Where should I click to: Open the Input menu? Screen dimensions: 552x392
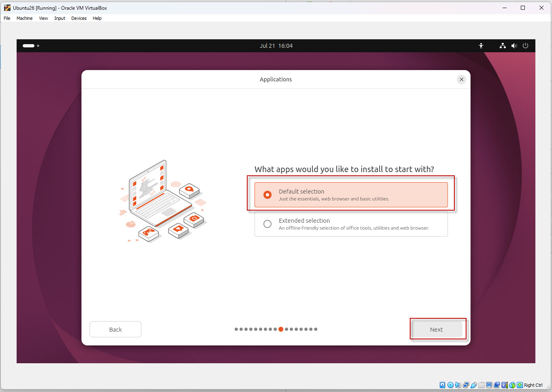[60, 18]
